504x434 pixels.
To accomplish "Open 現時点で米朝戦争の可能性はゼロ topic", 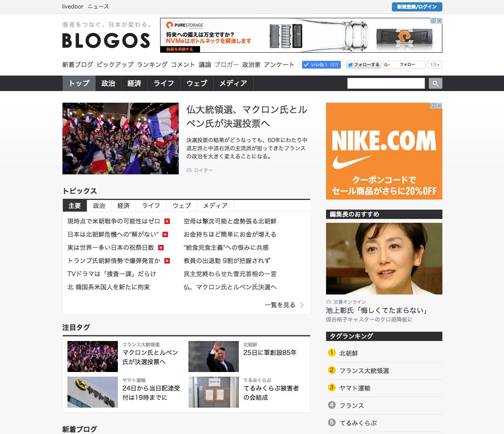I will pyautogui.click(x=114, y=221).
